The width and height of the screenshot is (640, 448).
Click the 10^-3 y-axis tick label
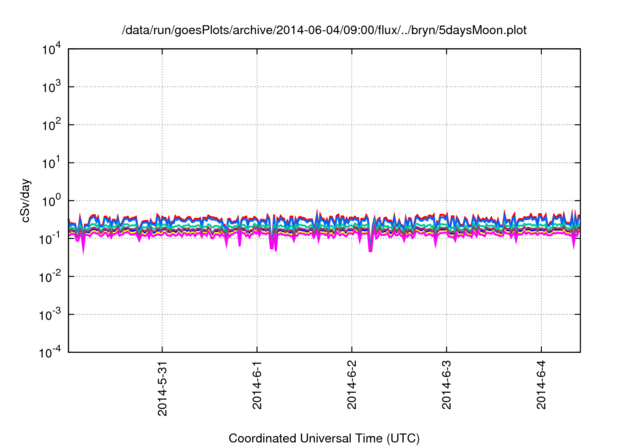click(x=50, y=315)
